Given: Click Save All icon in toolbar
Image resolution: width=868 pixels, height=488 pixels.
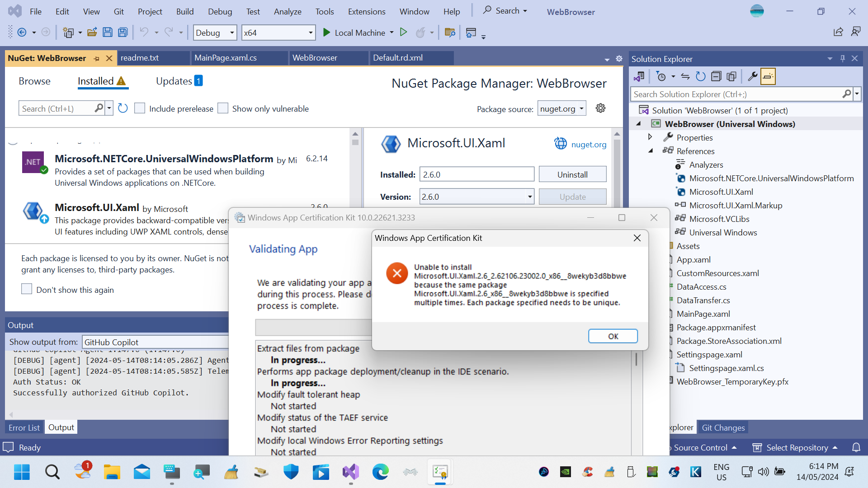Looking at the screenshot, I should pyautogui.click(x=123, y=33).
